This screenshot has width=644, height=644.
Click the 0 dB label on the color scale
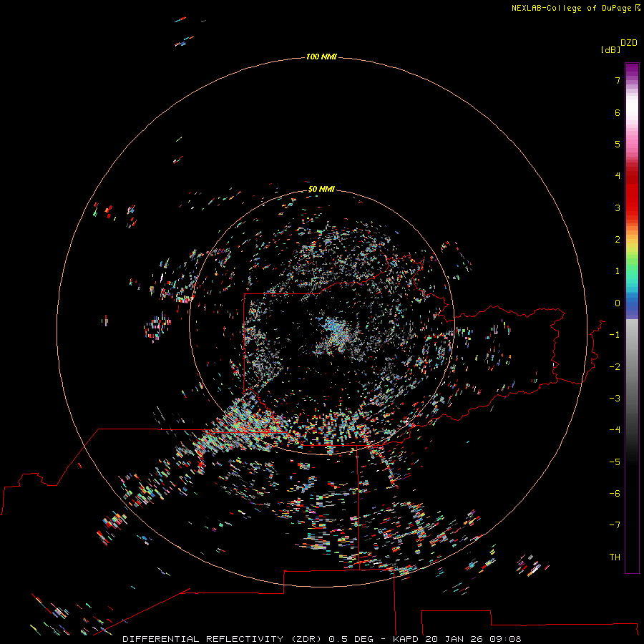click(x=618, y=303)
